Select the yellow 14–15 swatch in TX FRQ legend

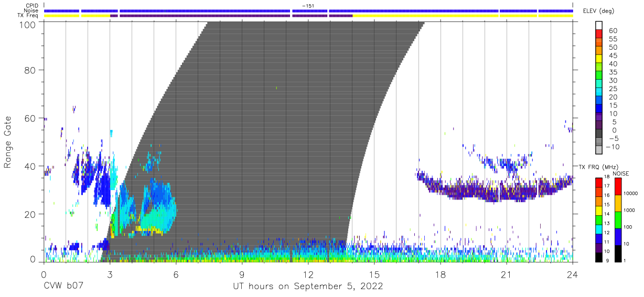(x=599, y=210)
